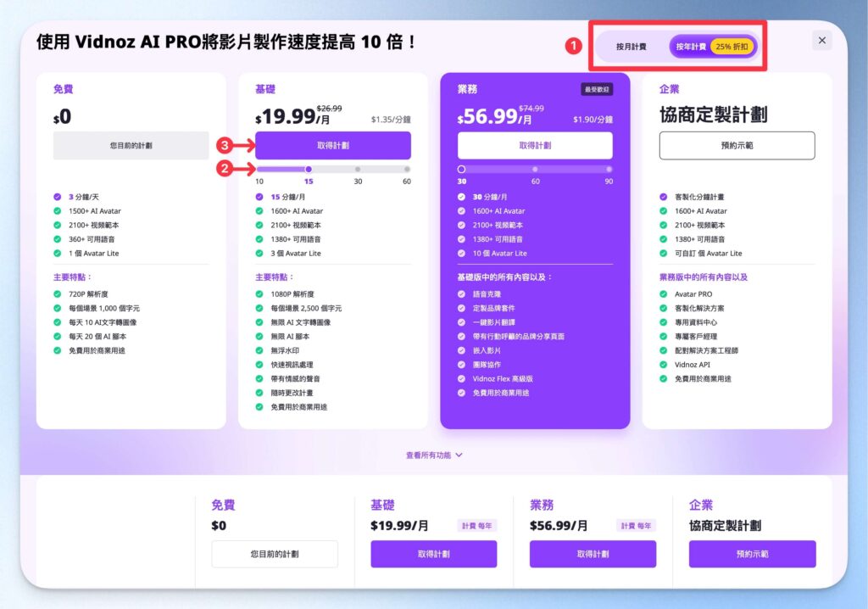Click check icon beside Vidnoz API
868x609 pixels.
(x=663, y=364)
